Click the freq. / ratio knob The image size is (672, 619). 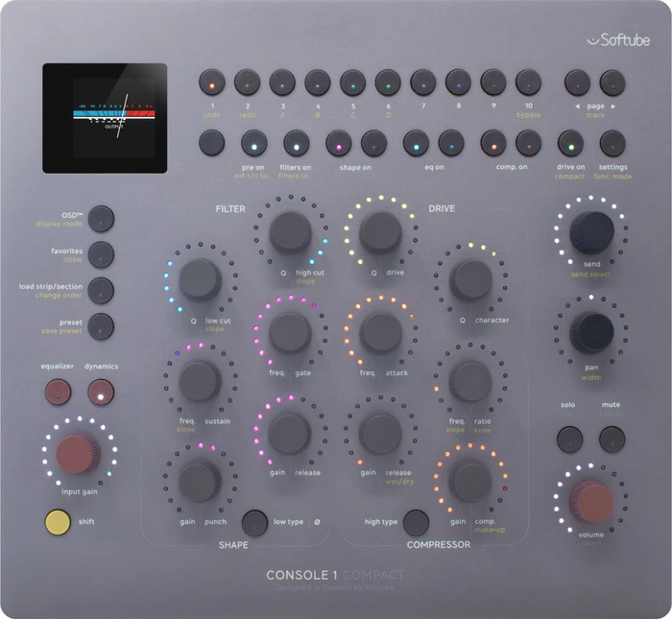point(470,381)
